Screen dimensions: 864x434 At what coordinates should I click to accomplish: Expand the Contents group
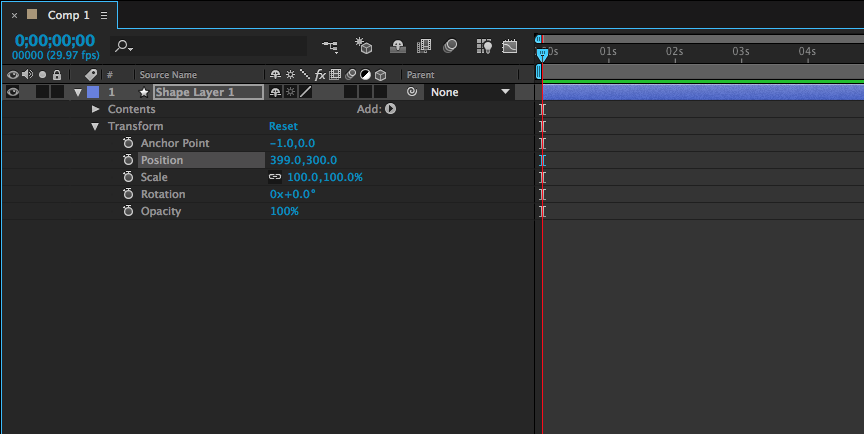coord(96,109)
